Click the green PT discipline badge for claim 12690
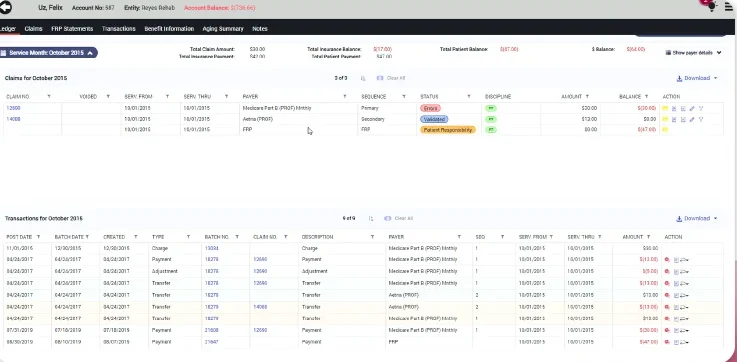 click(491, 109)
